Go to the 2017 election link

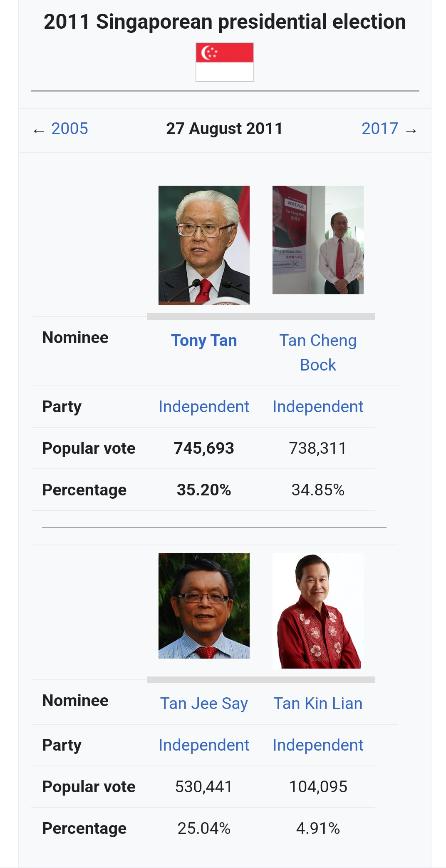click(379, 129)
